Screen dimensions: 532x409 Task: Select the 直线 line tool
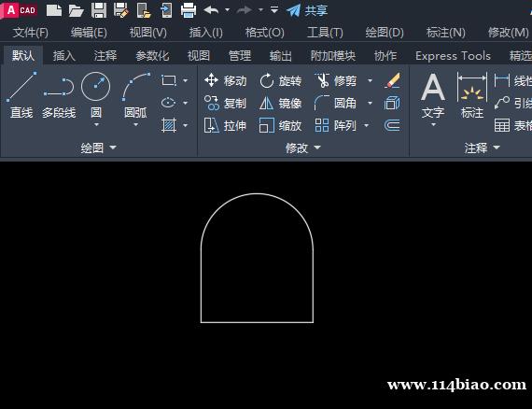click(x=21, y=94)
